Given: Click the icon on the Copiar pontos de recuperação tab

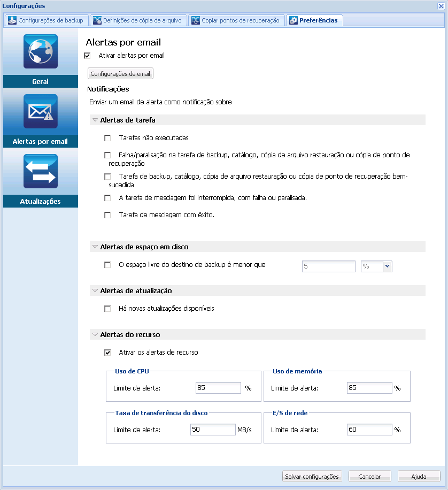Looking at the screenshot, I should 195,20.
